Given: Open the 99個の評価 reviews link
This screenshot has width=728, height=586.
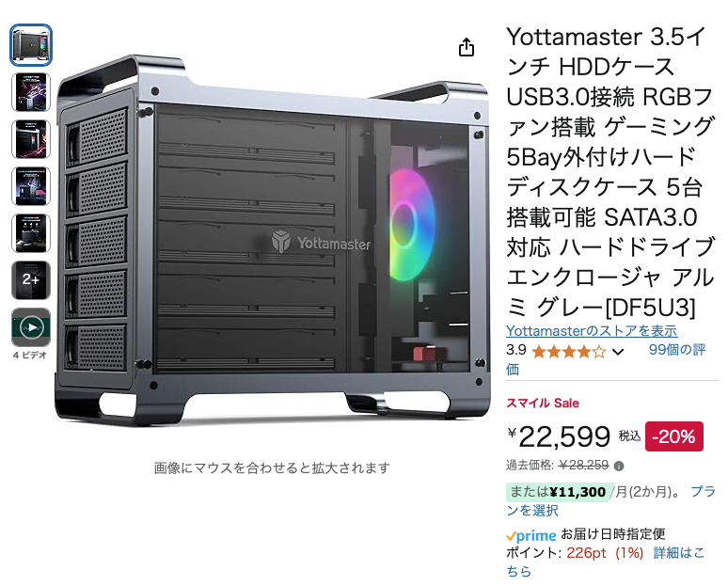Looking at the screenshot, I should coord(606,359).
